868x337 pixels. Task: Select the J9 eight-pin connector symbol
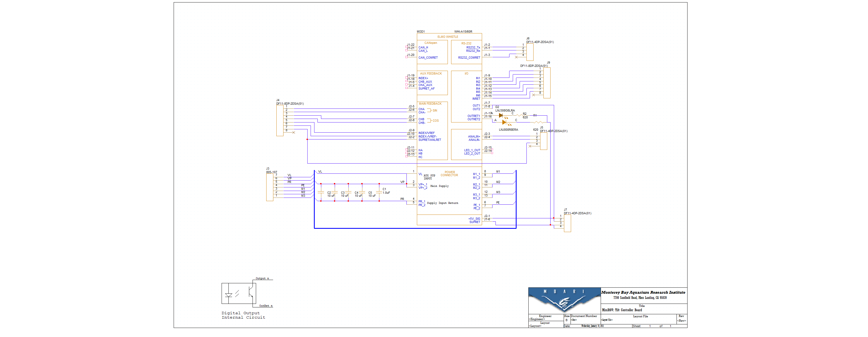[x=547, y=83]
